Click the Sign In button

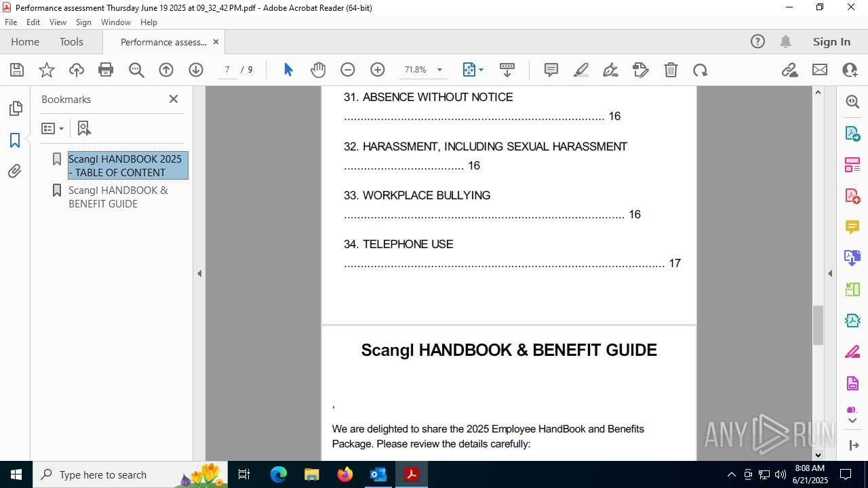click(x=831, y=42)
